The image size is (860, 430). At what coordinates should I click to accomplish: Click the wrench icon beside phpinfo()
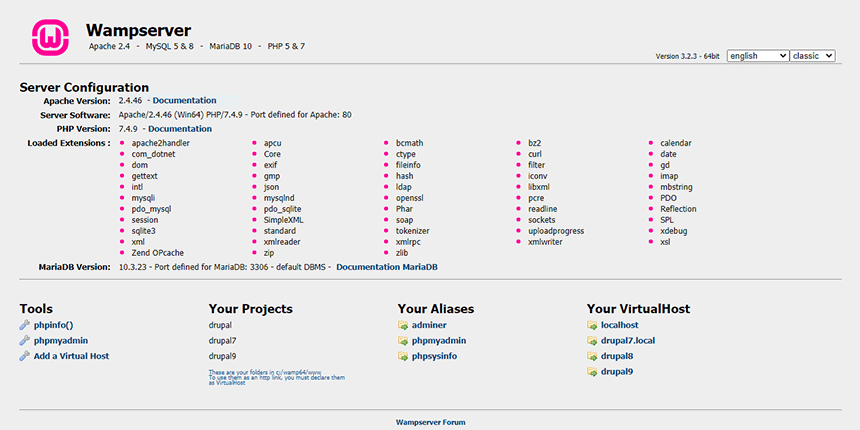[25, 325]
